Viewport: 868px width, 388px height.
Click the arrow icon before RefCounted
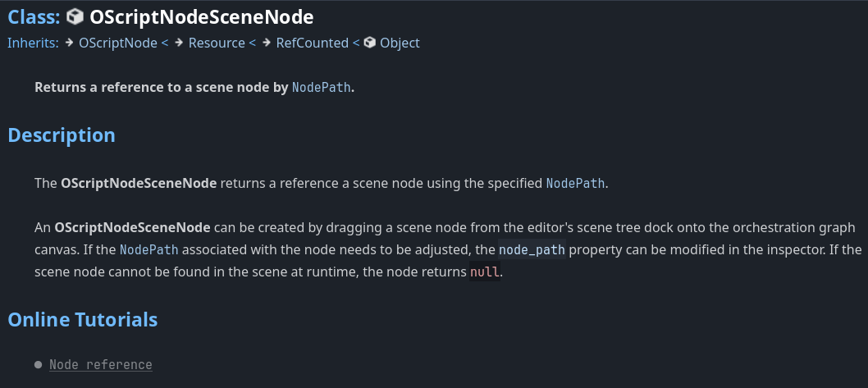coord(267,43)
